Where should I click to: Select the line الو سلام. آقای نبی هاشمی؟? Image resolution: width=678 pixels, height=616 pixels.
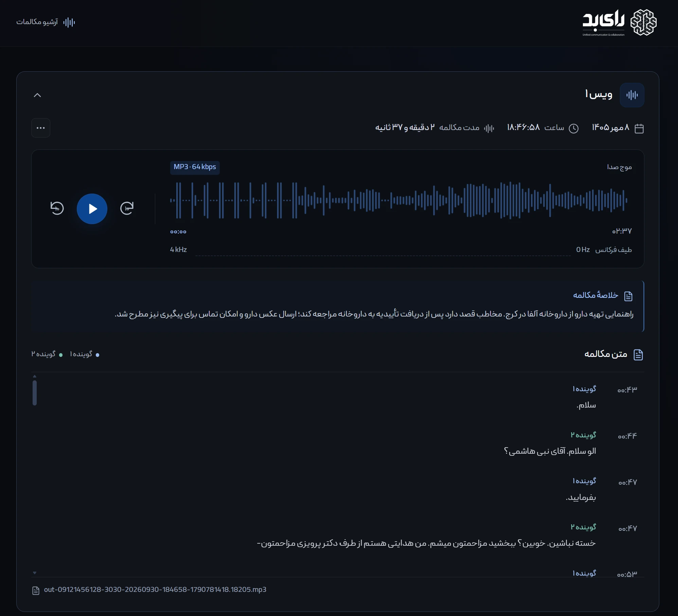(550, 451)
